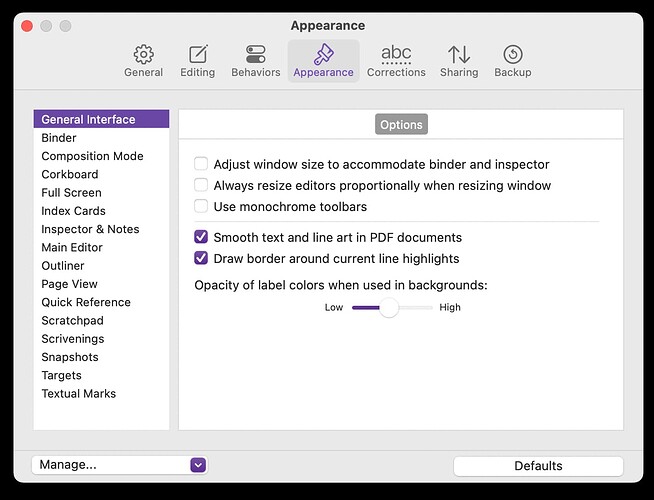
Task: Select Outliner in the sidebar list
Action: pos(101,266)
